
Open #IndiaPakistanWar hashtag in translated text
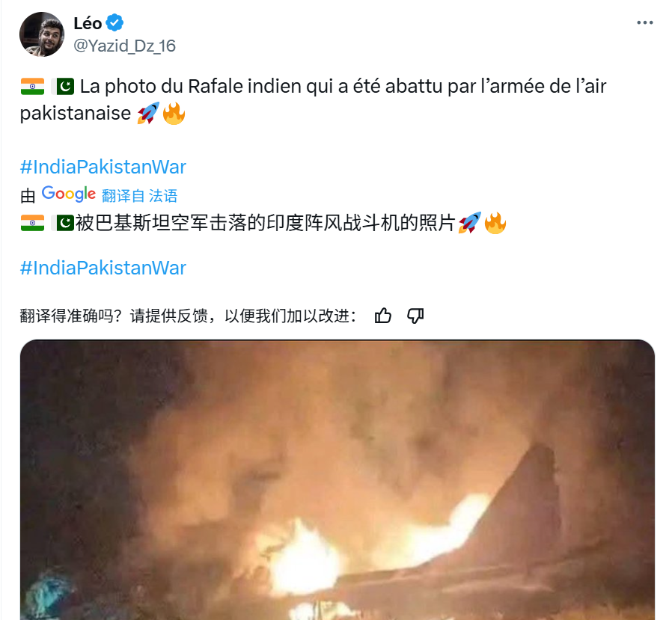point(103,268)
